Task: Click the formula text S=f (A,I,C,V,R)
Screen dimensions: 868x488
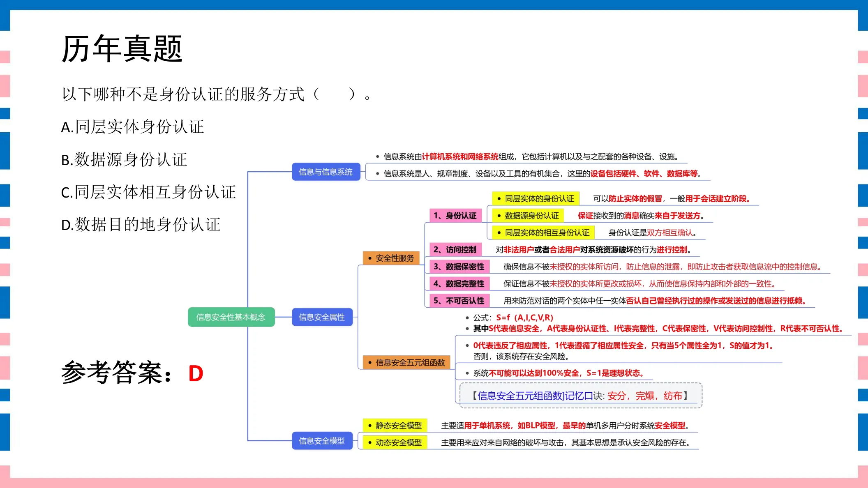Action: (x=525, y=318)
